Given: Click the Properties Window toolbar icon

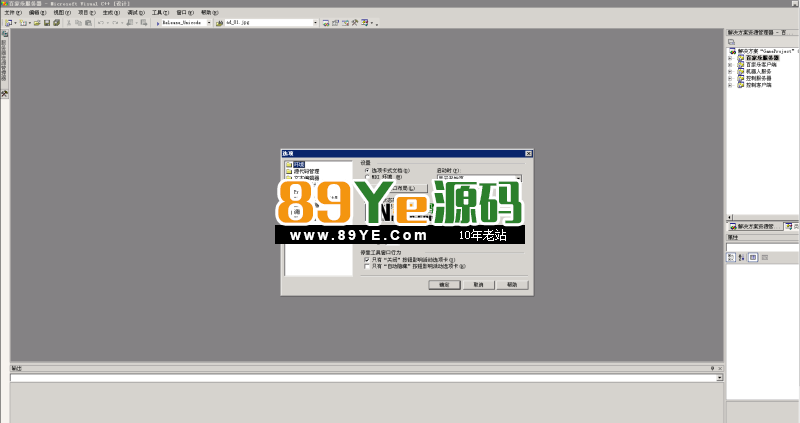Looking at the screenshot, I should (x=335, y=23).
